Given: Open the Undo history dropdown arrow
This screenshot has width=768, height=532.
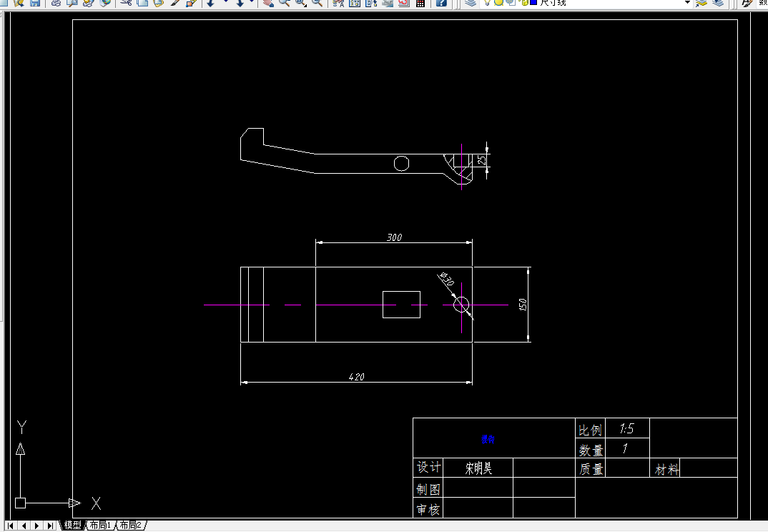Looking at the screenshot, I should point(225,2).
